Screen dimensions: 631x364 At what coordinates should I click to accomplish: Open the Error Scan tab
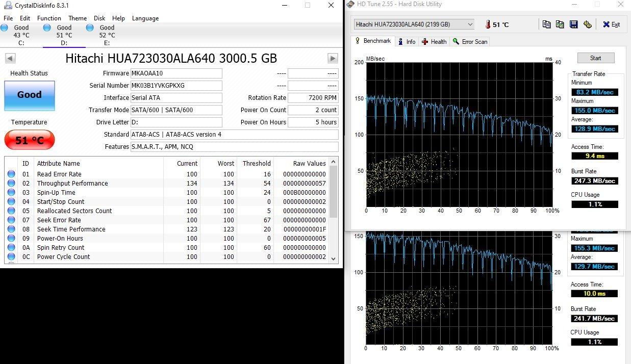470,42
